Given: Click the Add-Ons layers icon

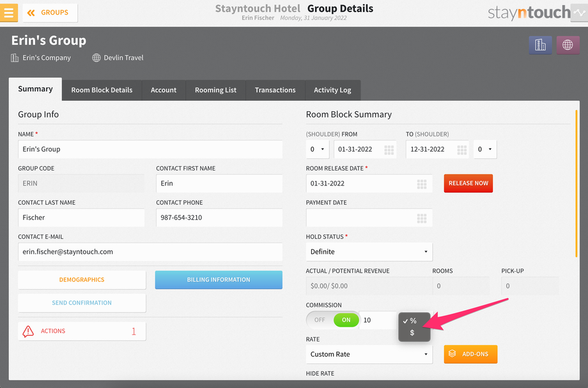Looking at the screenshot, I should pos(453,353).
